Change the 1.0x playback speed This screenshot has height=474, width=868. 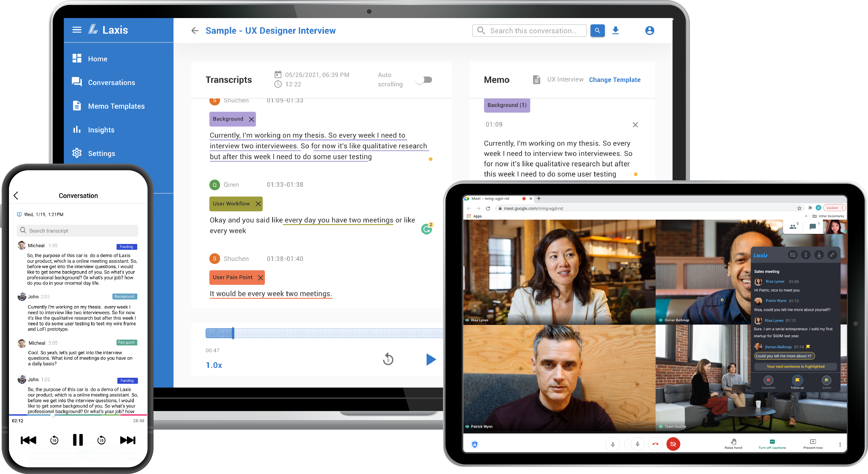click(x=214, y=365)
